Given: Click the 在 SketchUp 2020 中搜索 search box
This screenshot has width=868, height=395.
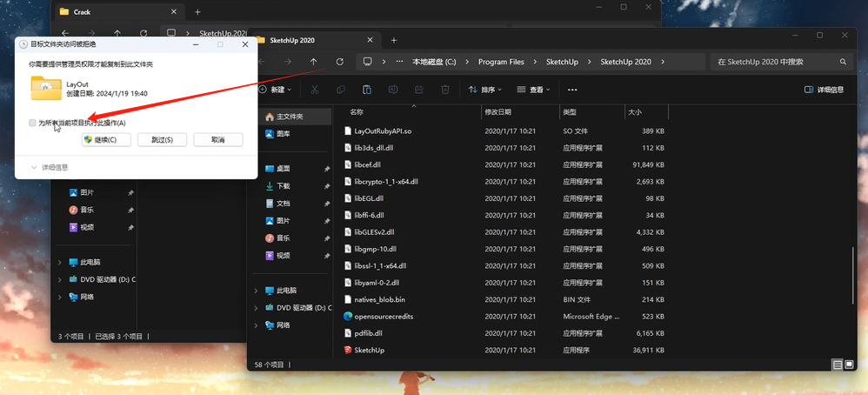Looking at the screenshot, I should (782, 62).
